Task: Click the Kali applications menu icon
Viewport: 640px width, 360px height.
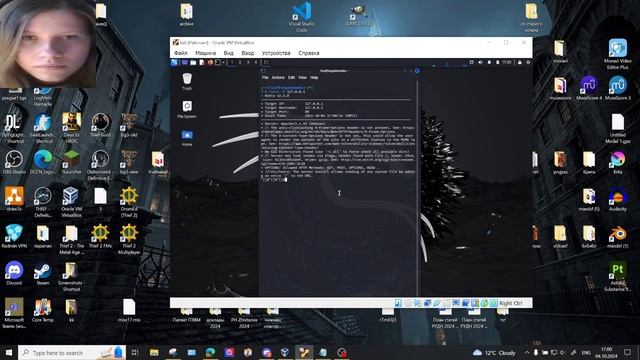Action: [174, 62]
